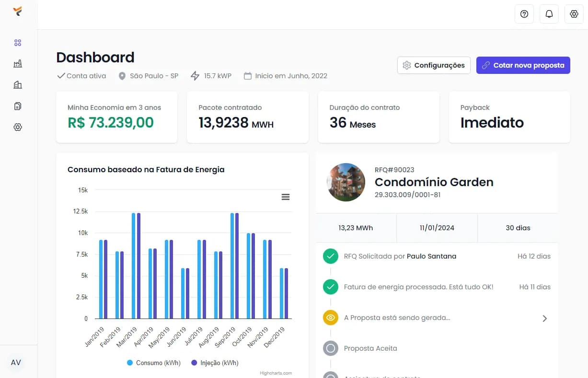Toggle the Injeção (kWh) legend item
The image size is (588, 378).
tap(215, 363)
